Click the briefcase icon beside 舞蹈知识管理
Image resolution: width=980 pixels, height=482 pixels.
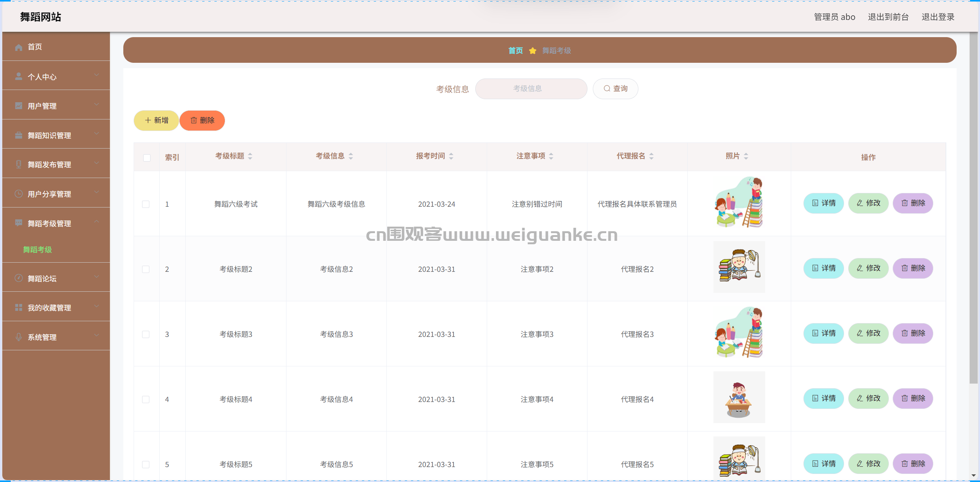(x=18, y=135)
